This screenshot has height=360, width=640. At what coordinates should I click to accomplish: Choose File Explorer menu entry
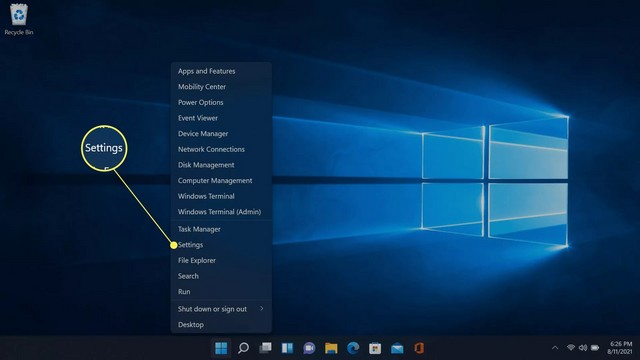point(221,260)
